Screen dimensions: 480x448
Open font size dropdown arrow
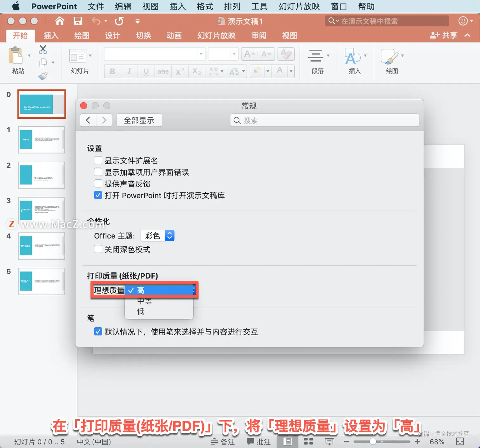pyautogui.click(x=234, y=54)
